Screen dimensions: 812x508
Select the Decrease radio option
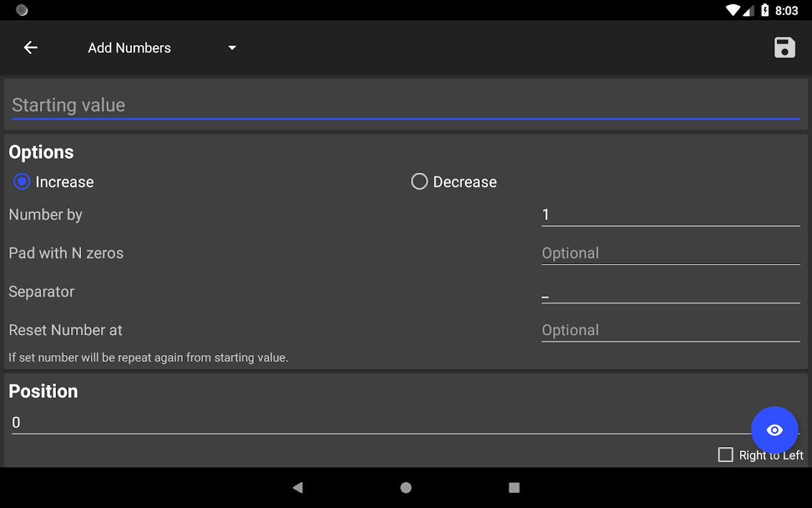(x=454, y=182)
